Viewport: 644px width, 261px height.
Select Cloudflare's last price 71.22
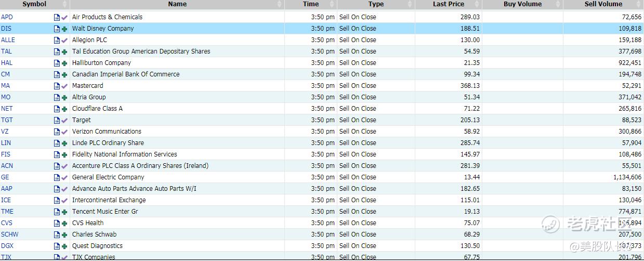(472, 109)
